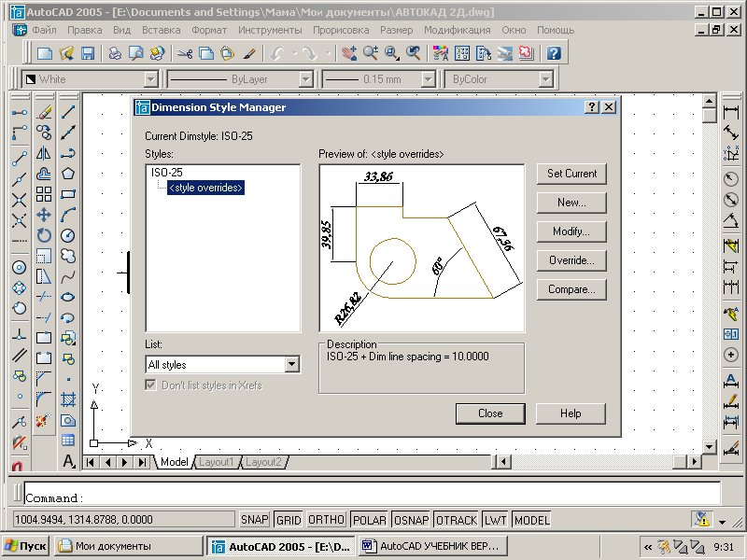Viewport: 747px width, 560px height.
Task: Toggle LWT lineweight display
Action: click(496, 520)
